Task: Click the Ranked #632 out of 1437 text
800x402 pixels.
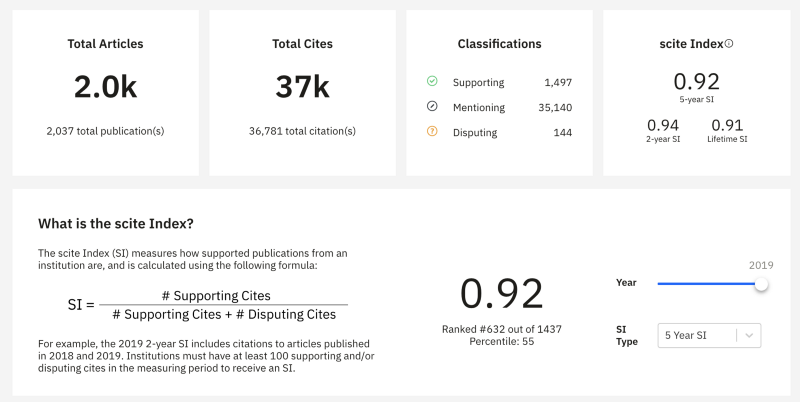Action: pyautogui.click(x=501, y=329)
